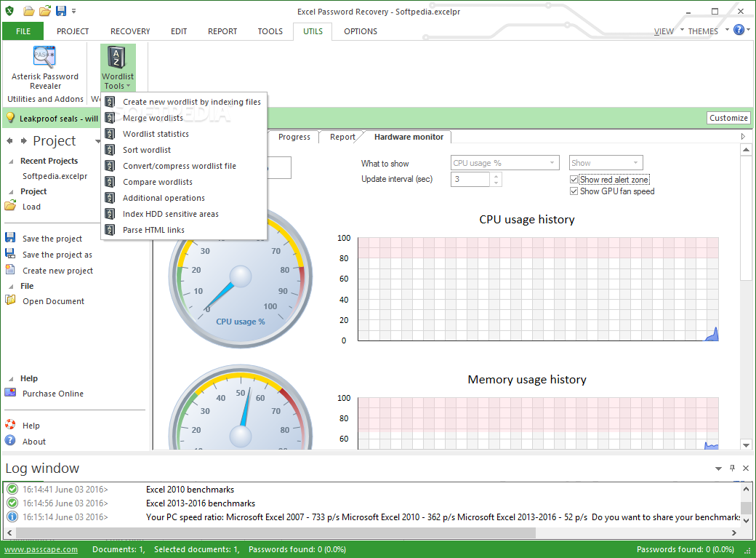Click the info icon for 16:15:14 log entry
The image size is (756, 558).
click(x=12, y=517)
